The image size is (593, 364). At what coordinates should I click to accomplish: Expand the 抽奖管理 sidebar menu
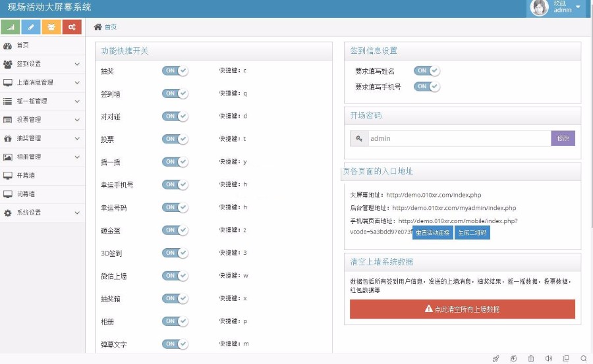coord(42,138)
